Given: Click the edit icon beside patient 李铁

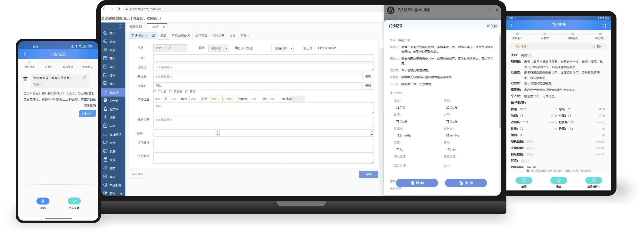Looking at the screenshot, I should pos(154,36).
